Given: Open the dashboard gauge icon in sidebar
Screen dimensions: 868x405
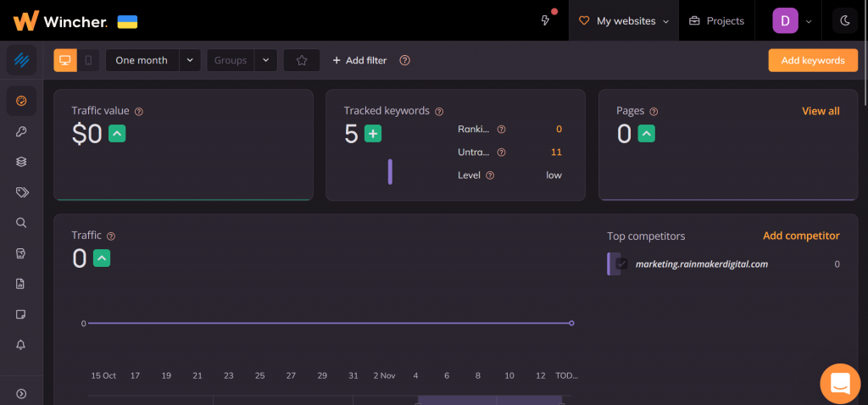Looking at the screenshot, I should point(21,102).
